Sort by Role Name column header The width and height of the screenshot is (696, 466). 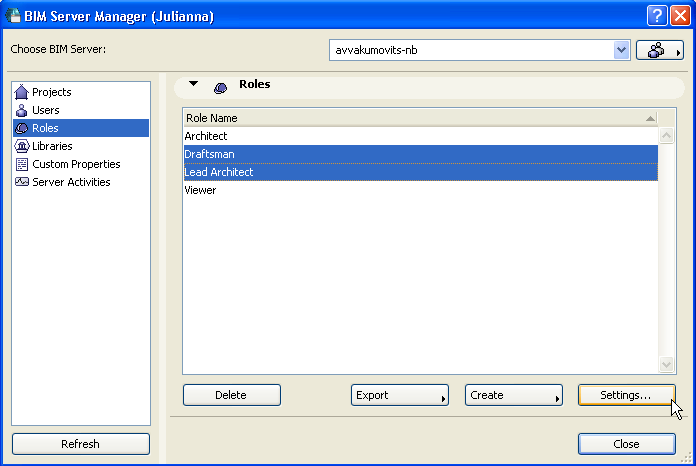(420, 118)
